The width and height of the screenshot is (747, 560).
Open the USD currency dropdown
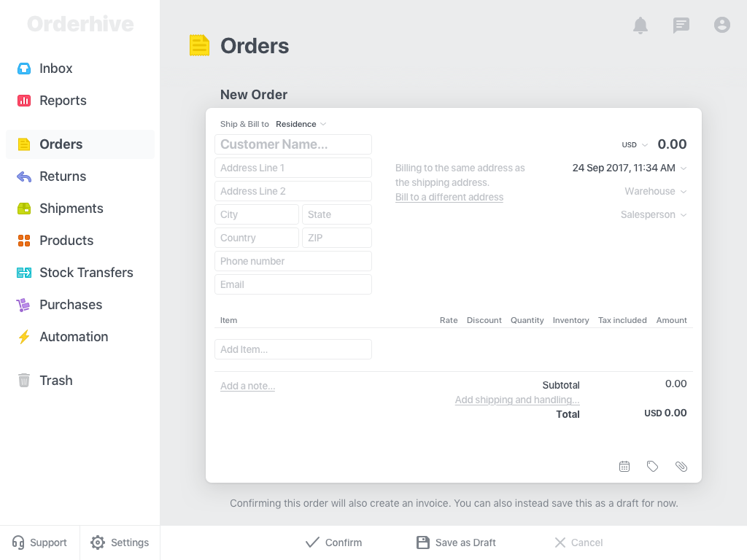(635, 145)
